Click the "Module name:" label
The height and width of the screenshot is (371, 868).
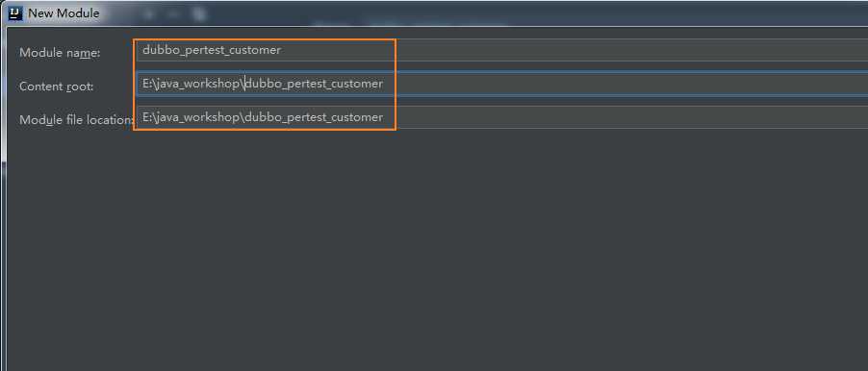click(60, 53)
